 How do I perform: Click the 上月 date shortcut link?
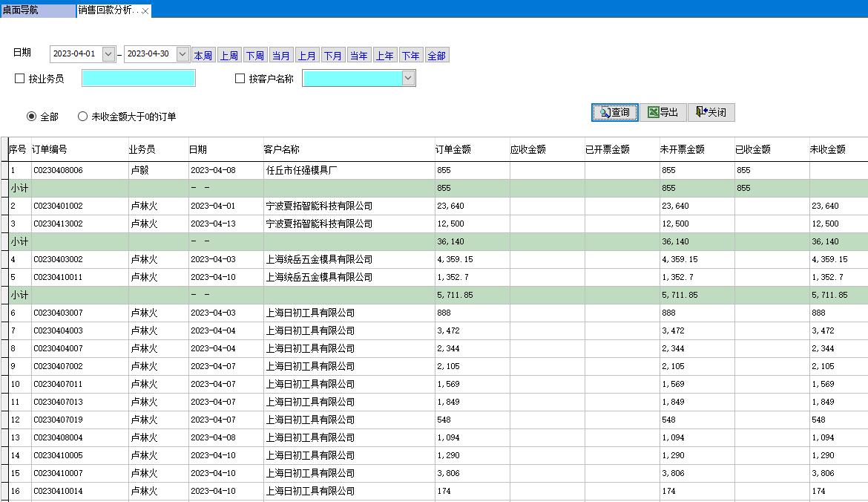[307, 55]
